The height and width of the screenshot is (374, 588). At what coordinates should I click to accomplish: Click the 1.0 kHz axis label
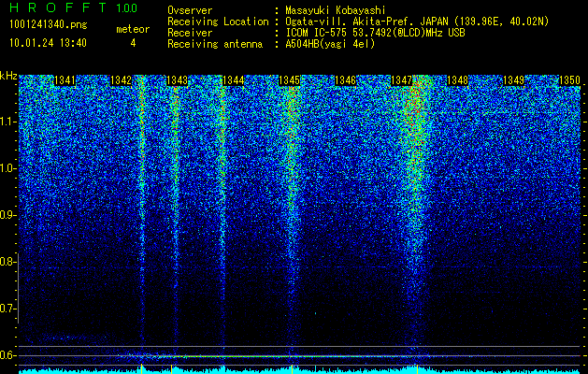7,169
